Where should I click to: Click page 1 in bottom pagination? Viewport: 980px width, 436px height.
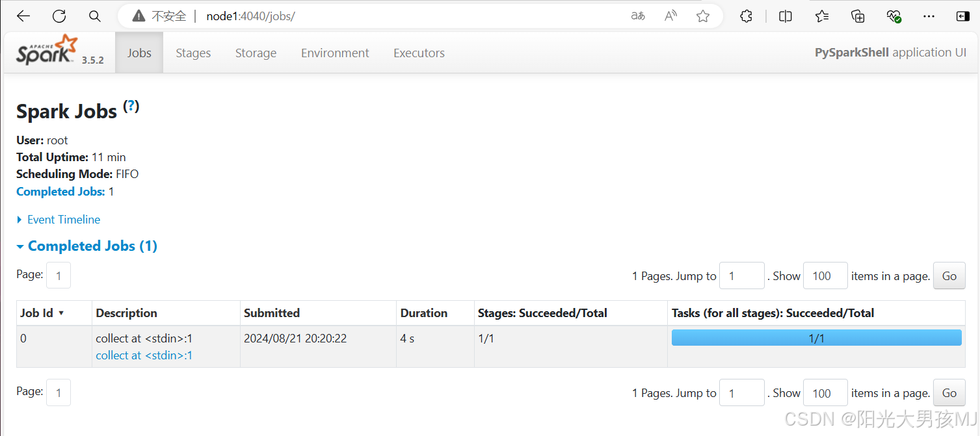click(x=59, y=392)
